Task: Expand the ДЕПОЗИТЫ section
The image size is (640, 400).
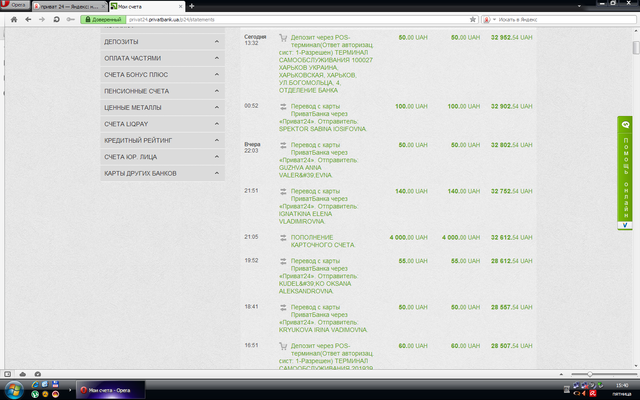Action: click(162, 42)
